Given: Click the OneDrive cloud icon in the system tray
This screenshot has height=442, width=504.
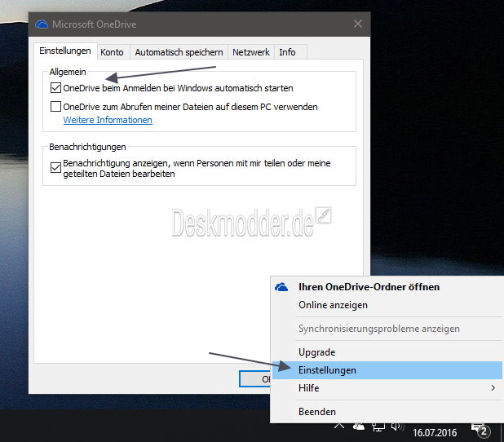Looking at the screenshot, I should click(x=359, y=427).
